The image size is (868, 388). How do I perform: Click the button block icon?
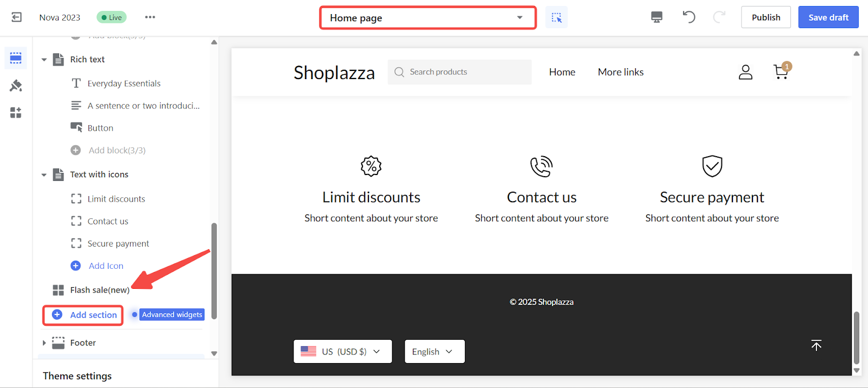[x=76, y=127]
